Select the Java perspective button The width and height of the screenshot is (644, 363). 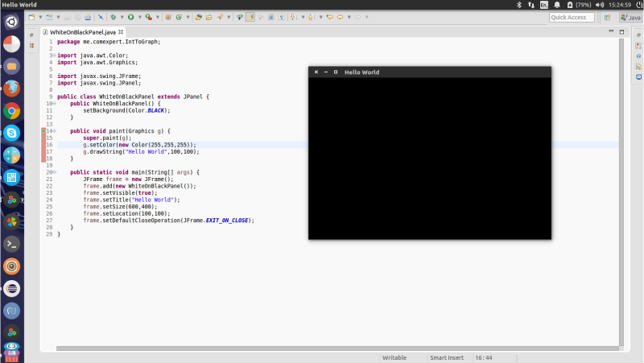pos(630,17)
